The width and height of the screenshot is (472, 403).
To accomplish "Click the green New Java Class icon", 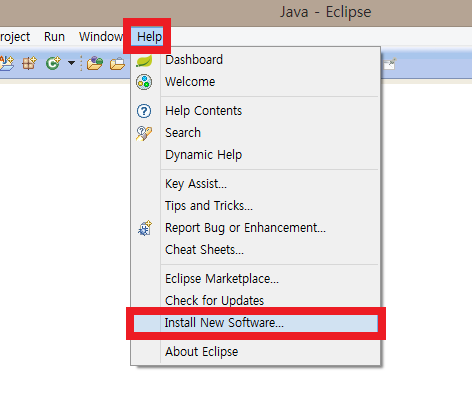I will [x=53, y=63].
